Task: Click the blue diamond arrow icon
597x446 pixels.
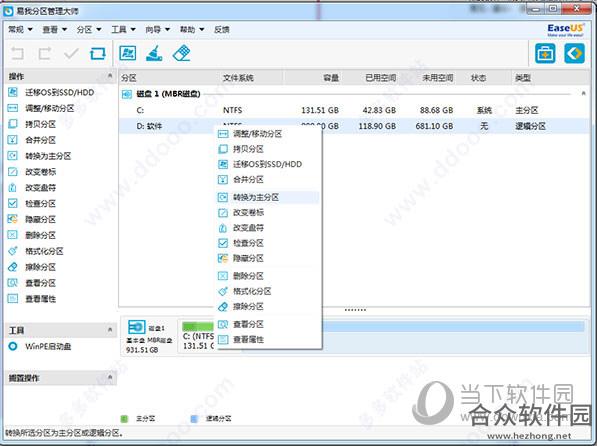Action: pyautogui.click(x=574, y=53)
